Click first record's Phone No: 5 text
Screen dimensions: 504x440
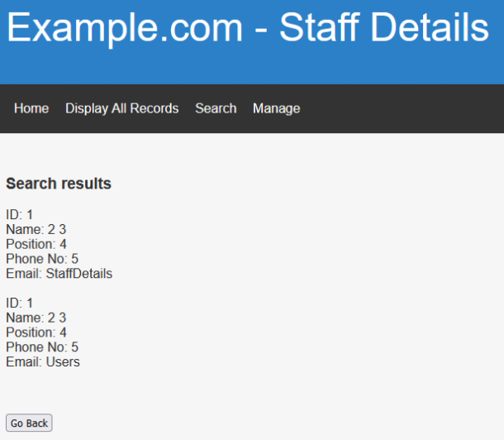tap(42, 259)
